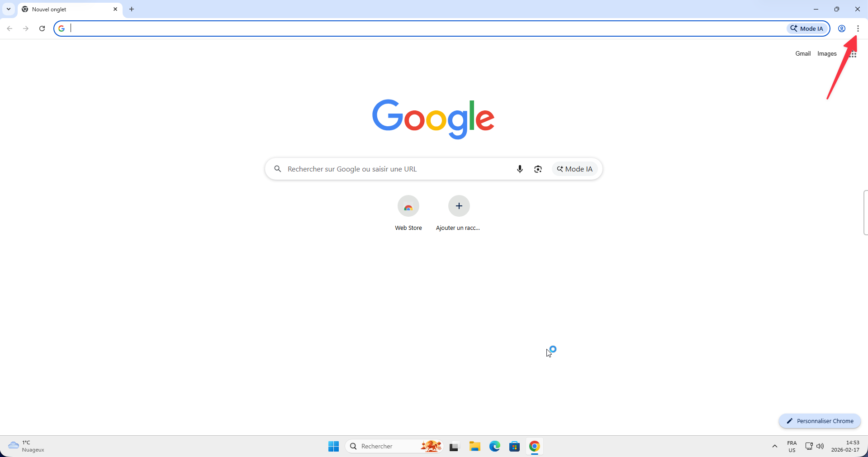
Task: Open File Explorer from taskbar
Action: (x=474, y=446)
